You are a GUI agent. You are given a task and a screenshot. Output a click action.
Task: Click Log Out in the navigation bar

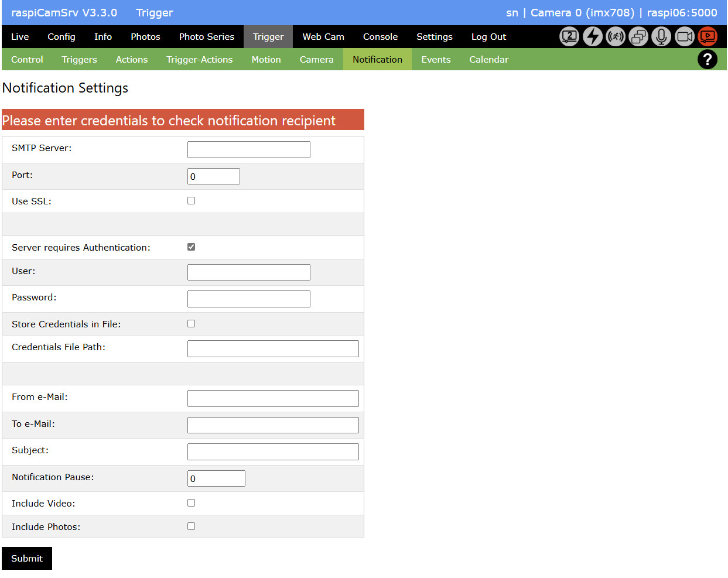(488, 37)
